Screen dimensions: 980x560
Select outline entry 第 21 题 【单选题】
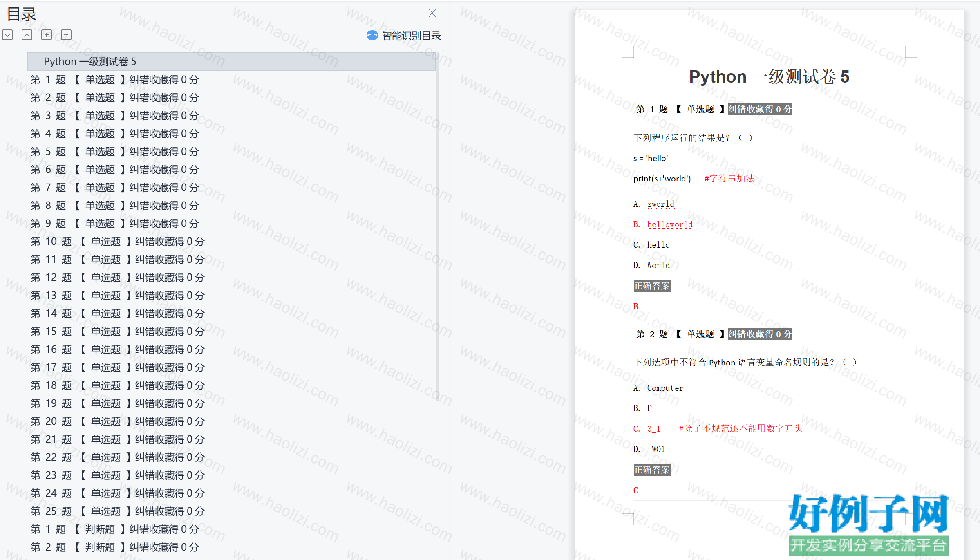118,439
